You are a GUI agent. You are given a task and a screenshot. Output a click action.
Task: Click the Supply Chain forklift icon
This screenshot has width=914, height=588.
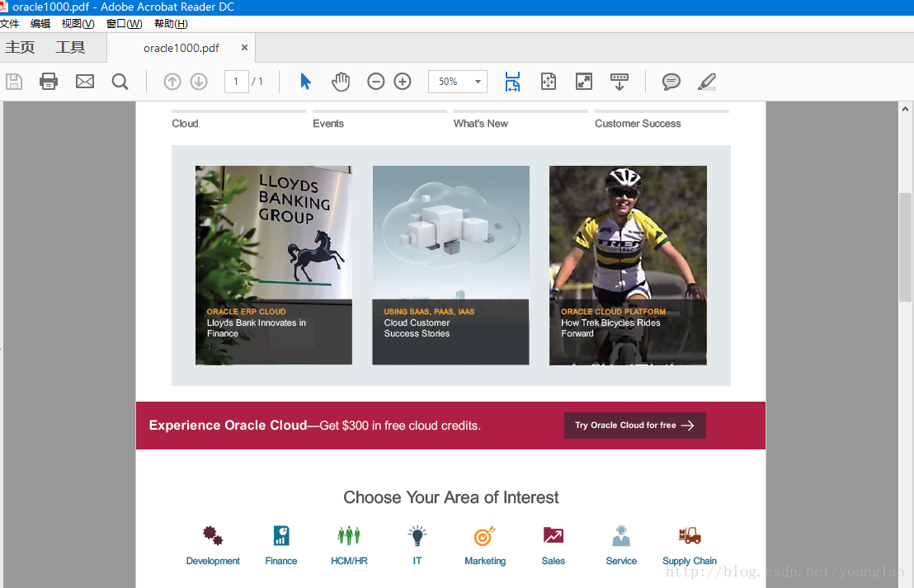click(690, 535)
